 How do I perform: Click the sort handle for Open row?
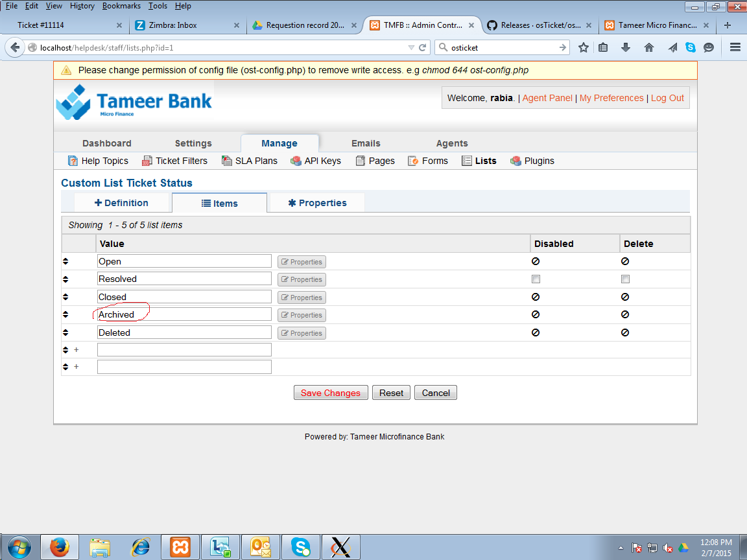point(65,261)
